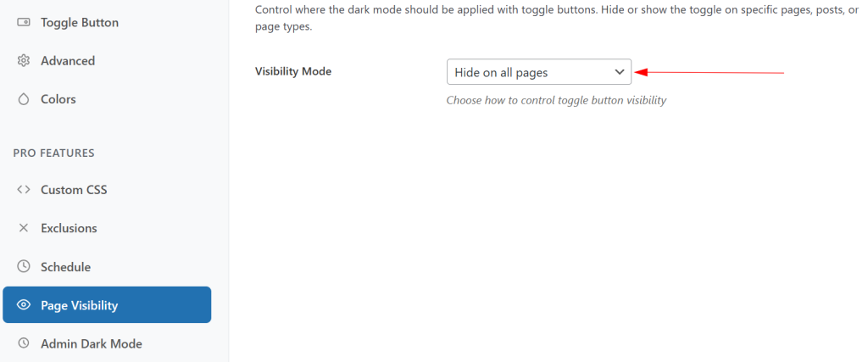868x362 pixels.
Task: Open the Colors settings section
Action: coord(58,99)
